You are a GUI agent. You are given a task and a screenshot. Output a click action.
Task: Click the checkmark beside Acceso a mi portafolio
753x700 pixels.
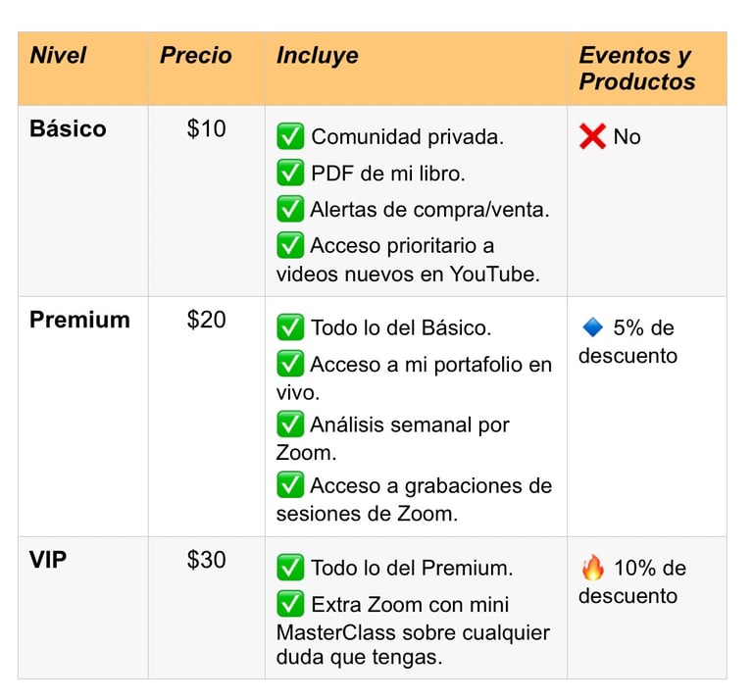point(290,364)
